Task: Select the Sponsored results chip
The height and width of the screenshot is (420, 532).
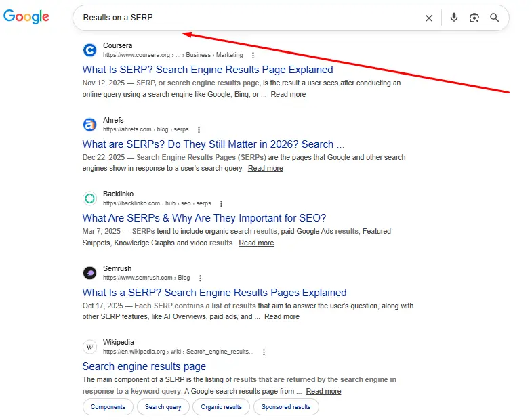Action: click(286, 406)
